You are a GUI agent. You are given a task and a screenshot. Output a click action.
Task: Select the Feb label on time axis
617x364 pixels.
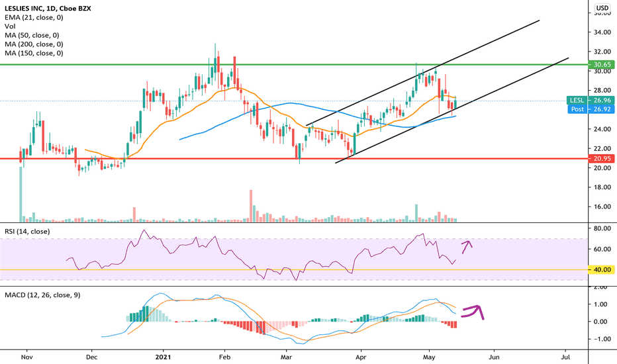pos(224,357)
